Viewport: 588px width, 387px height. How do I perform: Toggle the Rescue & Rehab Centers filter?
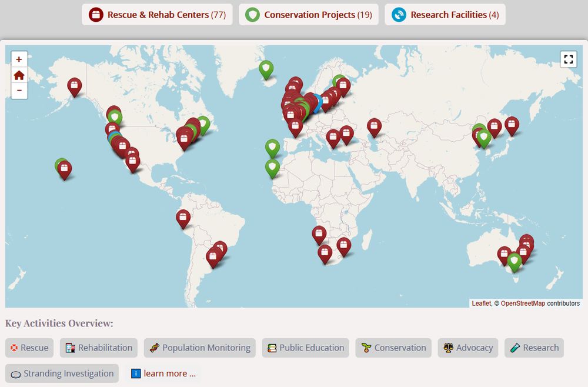pos(156,14)
